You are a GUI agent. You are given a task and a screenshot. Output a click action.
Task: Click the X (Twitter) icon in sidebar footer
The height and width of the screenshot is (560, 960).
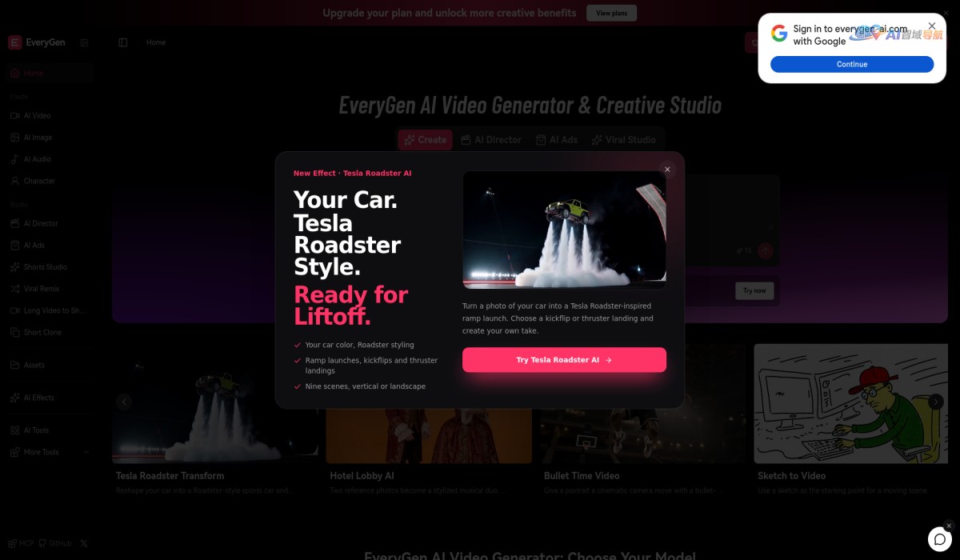click(x=84, y=543)
